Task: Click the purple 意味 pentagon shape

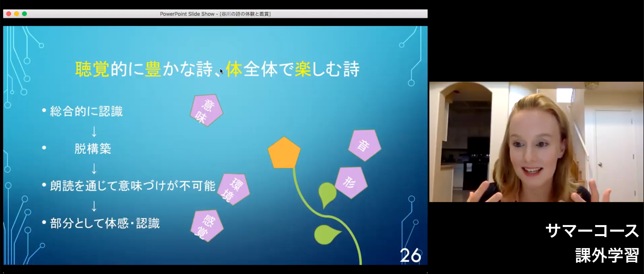Action: 206,111
